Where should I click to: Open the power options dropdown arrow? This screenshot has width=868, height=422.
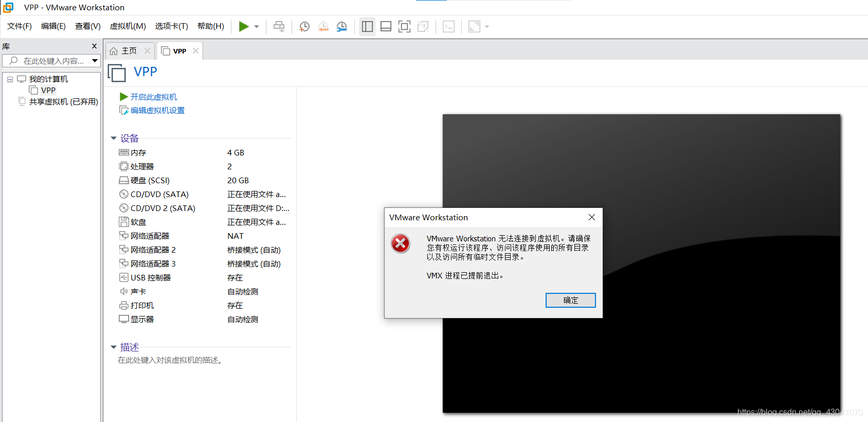point(257,27)
